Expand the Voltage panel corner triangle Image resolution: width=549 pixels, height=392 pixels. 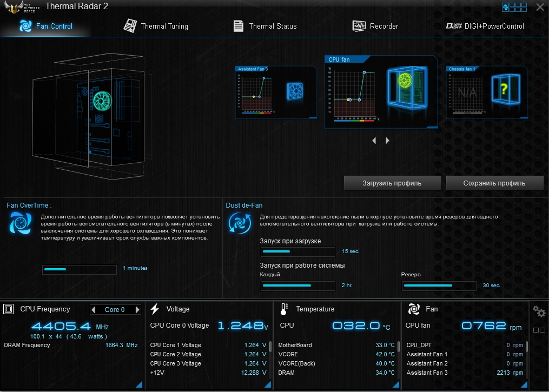[x=268, y=384]
